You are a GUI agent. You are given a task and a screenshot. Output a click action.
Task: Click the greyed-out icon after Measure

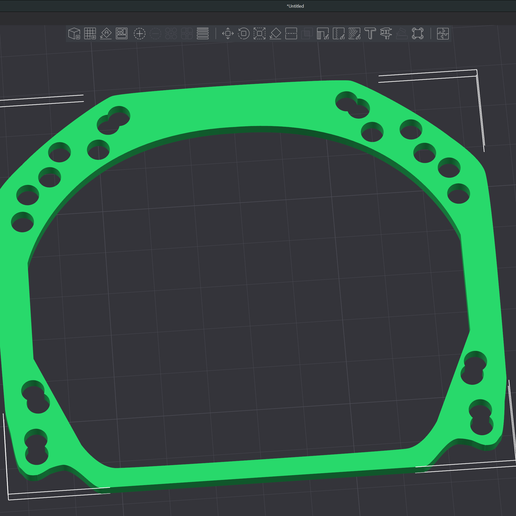[402, 34]
